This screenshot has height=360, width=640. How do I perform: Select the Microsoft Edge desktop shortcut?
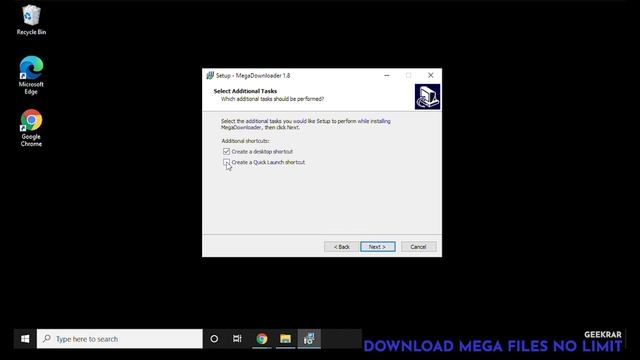[31, 76]
